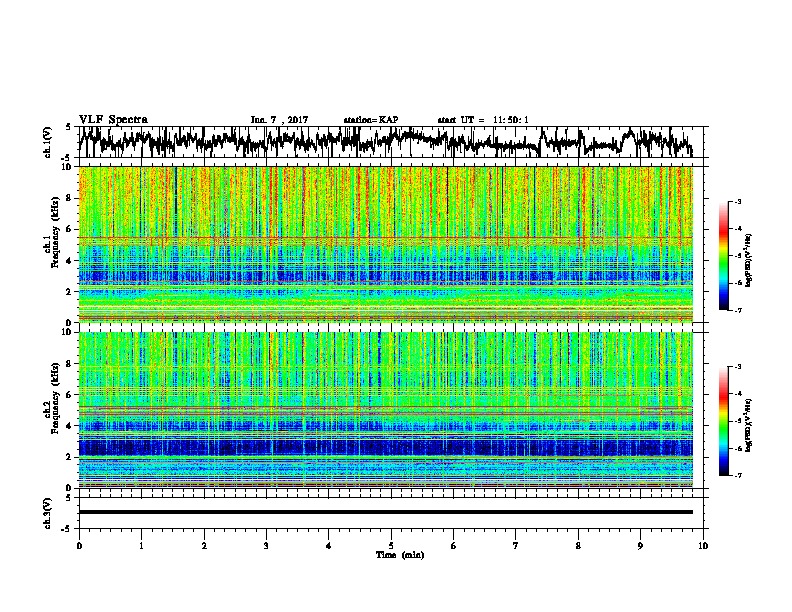Select the thick black ch.3 trace line
This screenshot has height=612, width=792.
pyautogui.click(x=386, y=512)
